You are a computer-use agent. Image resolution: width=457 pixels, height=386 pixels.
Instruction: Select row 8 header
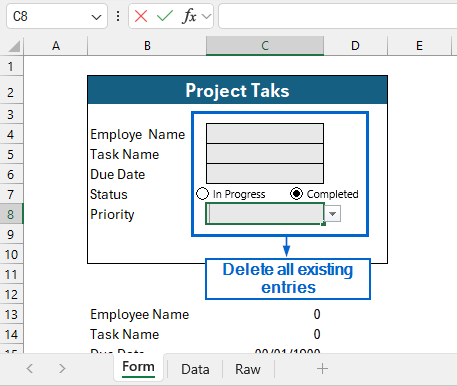tap(11, 214)
